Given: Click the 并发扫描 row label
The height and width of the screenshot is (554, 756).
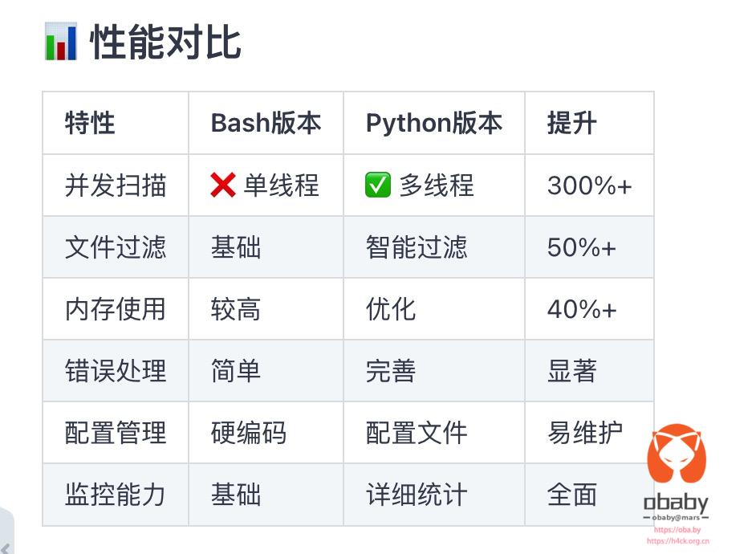Looking at the screenshot, I should tap(116, 185).
